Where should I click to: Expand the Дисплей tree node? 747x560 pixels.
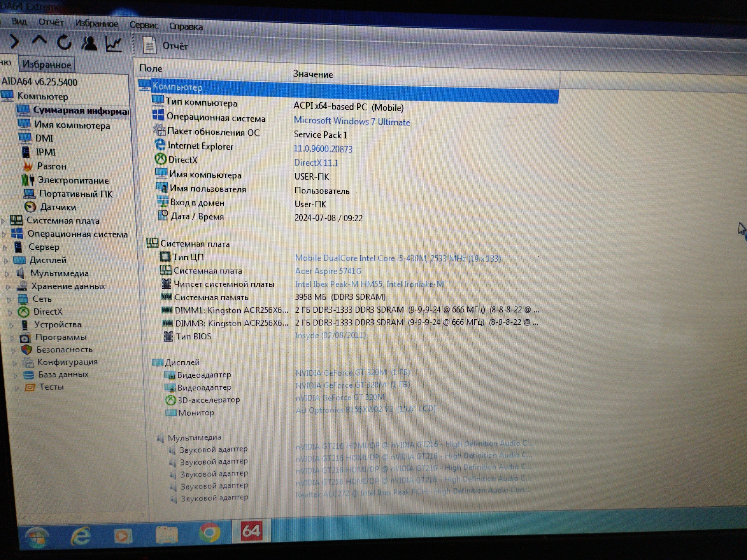point(6,261)
